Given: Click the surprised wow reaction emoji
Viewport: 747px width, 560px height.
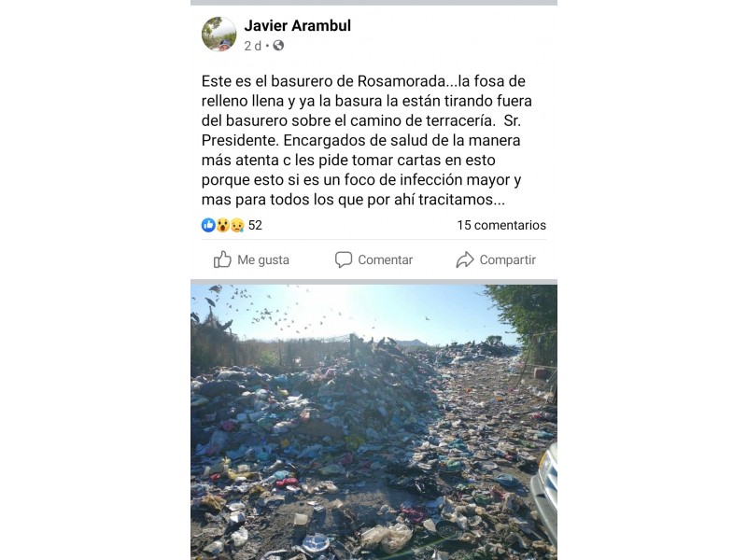Looking at the screenshot, I should 222,225.
